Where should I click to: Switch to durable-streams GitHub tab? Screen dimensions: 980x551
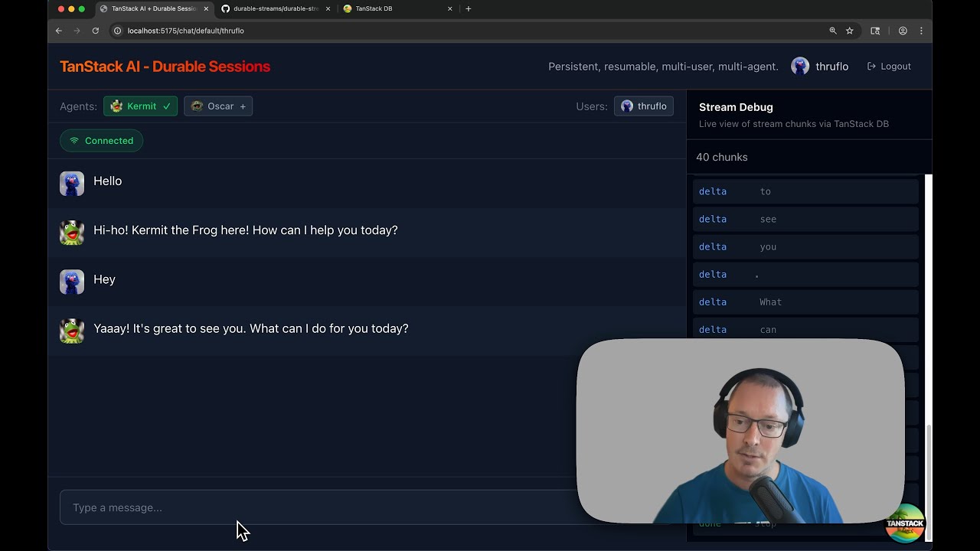pos(275,8)
